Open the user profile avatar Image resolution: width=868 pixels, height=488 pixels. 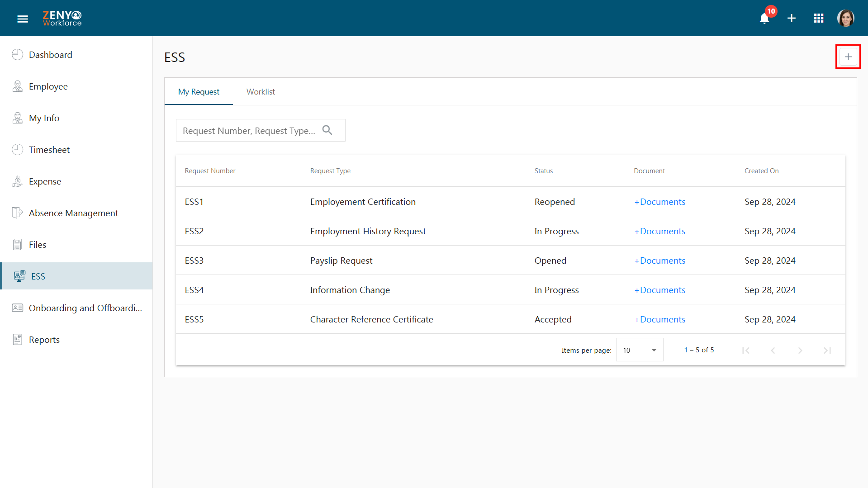(845, 19)
